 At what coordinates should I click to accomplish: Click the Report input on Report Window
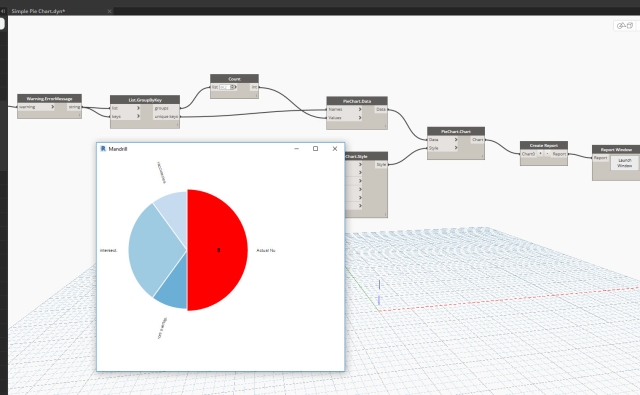(x=600, y=158)
